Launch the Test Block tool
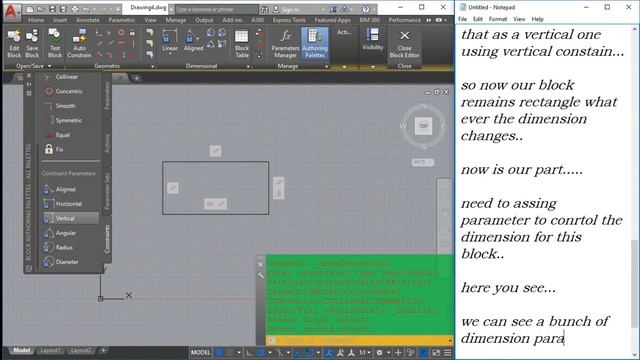This screenshot has height=360, width=640. (55, 44)
